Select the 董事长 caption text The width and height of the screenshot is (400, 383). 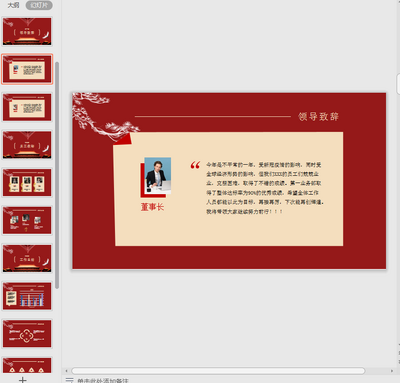[152, 207]
